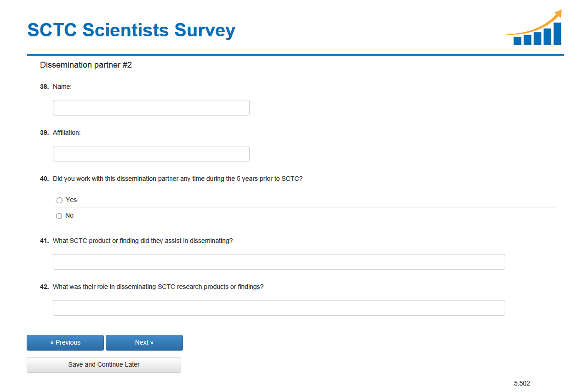Screen dimensions: 588x392
Task: Focus the dissemination role answer field
Action: coord(279,308)
